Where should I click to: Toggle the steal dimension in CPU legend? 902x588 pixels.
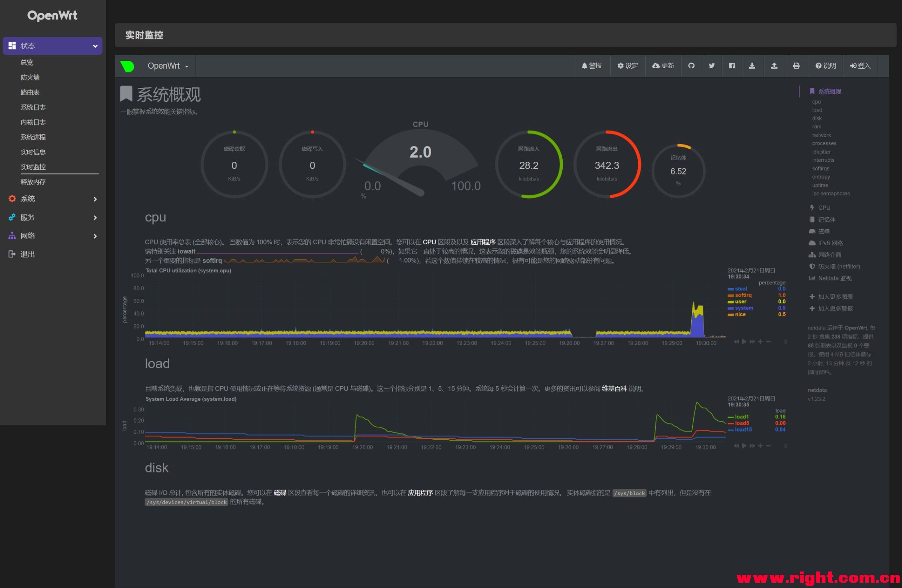click(741, 289)
